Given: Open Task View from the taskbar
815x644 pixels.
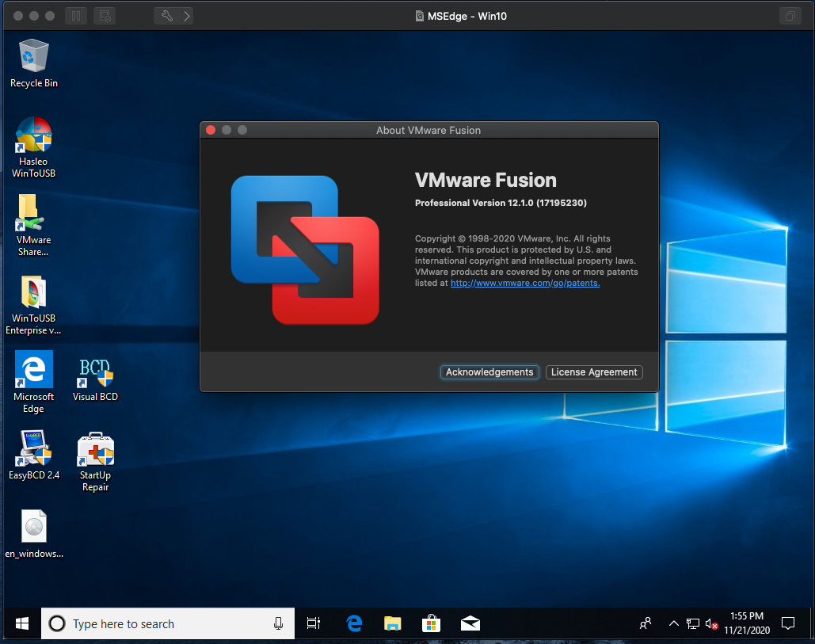Looking at the screenshot, I should tap(314, 623).
